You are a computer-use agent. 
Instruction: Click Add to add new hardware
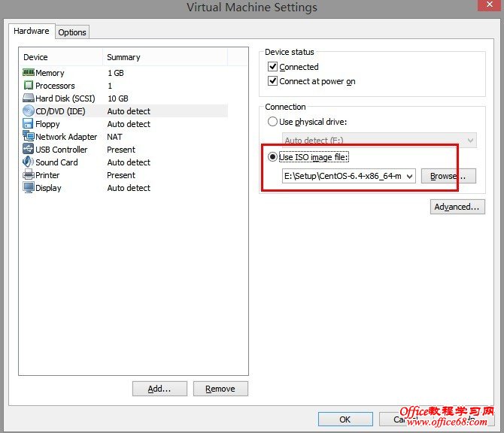click(159, 389)
